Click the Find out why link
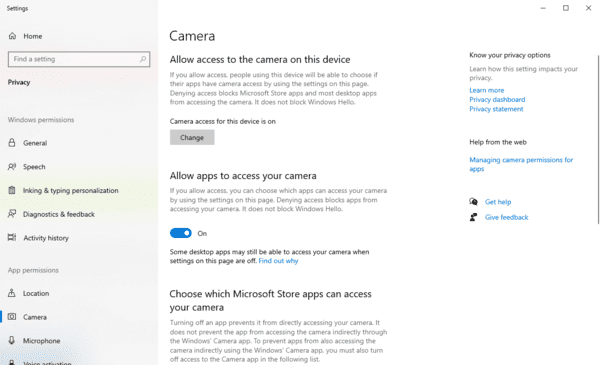Image resolution: width=600 pixels, height=365 pixels. click(x=278, y=261)
